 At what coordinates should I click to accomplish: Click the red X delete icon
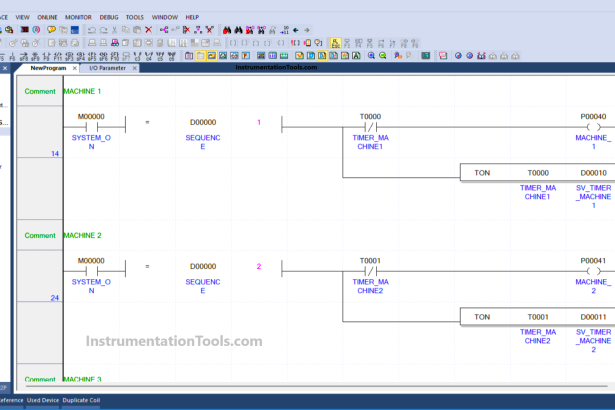click(x=149, y=30)
